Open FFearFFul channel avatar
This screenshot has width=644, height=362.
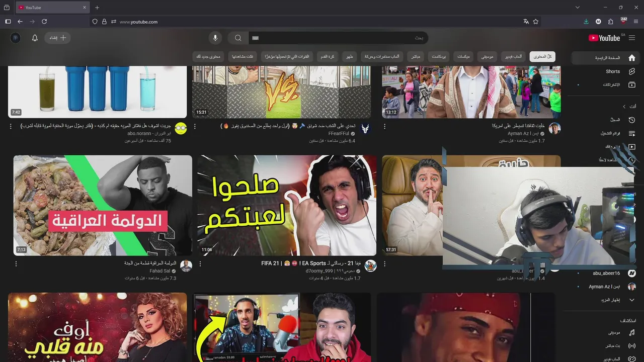pos(365,129)
